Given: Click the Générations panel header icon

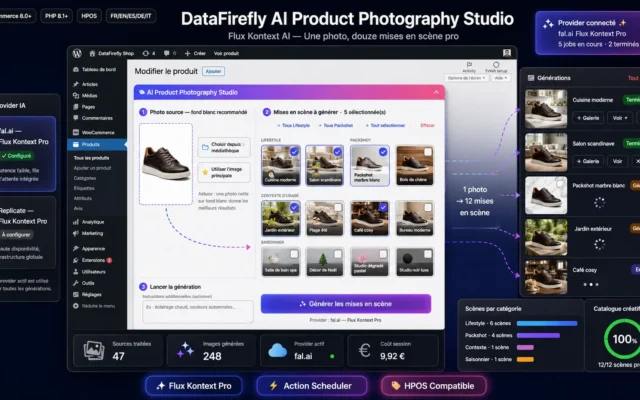Looking at the screenshot, I should pyautogui.click(x=531, y=78).
